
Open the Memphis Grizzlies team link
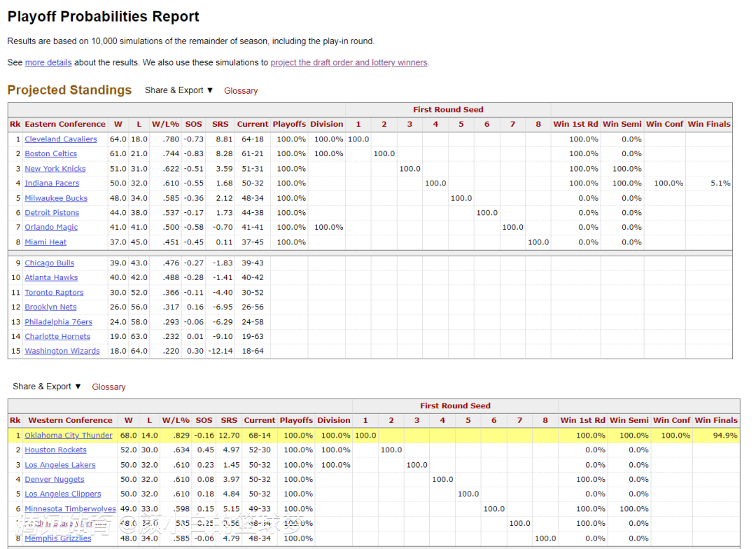(x=58, y=538)
